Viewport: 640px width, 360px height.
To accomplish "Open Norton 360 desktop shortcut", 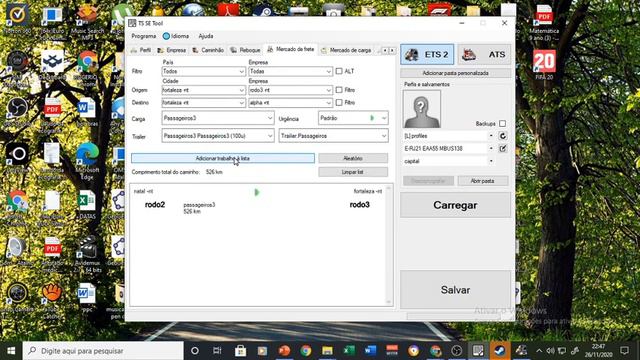I will [x=17, y=18].
